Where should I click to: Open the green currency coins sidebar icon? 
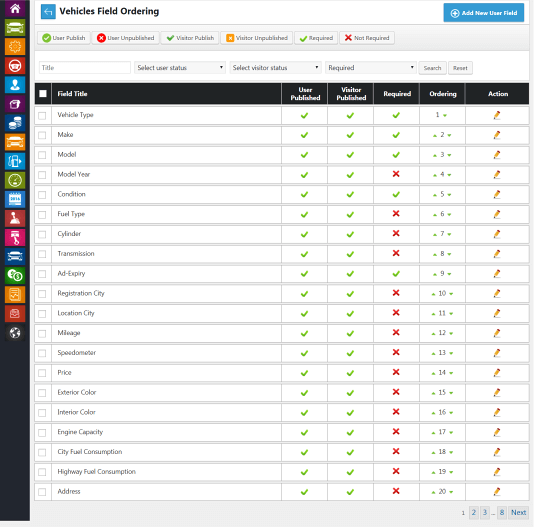coord(15,275)
